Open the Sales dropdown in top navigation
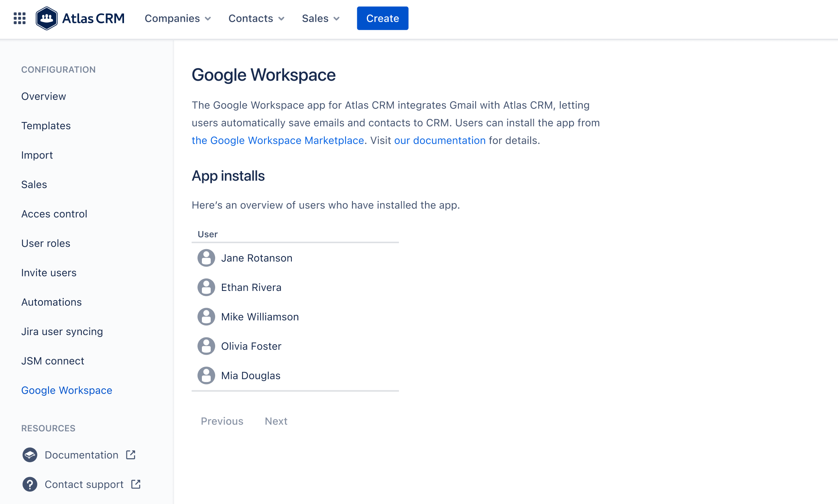The image size is (838, 504). [x=321, y=18]
